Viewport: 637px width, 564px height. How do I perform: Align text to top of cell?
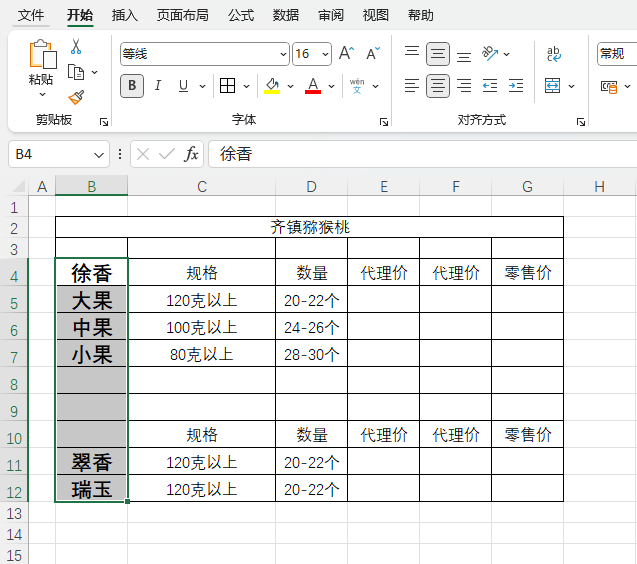(x=412, y=53)
